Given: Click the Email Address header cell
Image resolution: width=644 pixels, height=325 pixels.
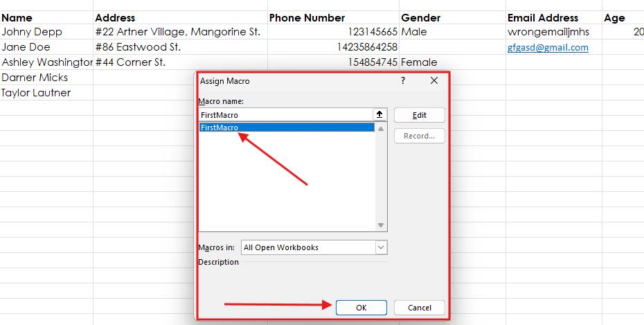Looking at the screenshot, I should (553, 17).
